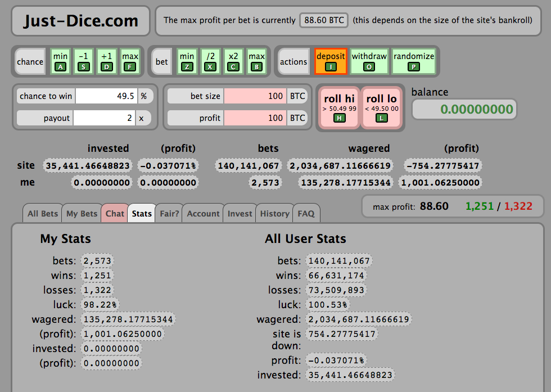Roll hi above 50.49 99
This screenshot has width=551, height=392.
340,107
